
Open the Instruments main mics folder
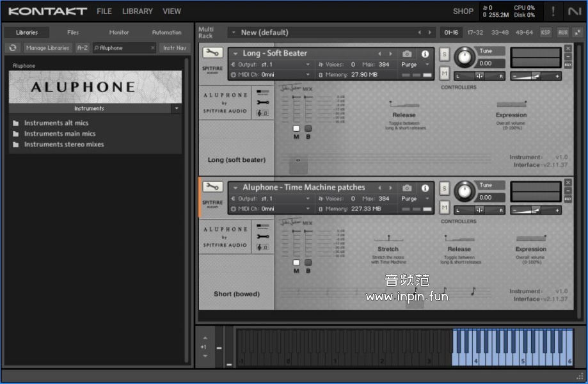[60, 134]
